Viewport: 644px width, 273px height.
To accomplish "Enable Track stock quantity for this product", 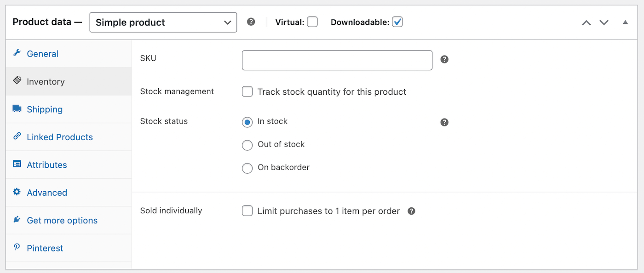I will (247, 91).
